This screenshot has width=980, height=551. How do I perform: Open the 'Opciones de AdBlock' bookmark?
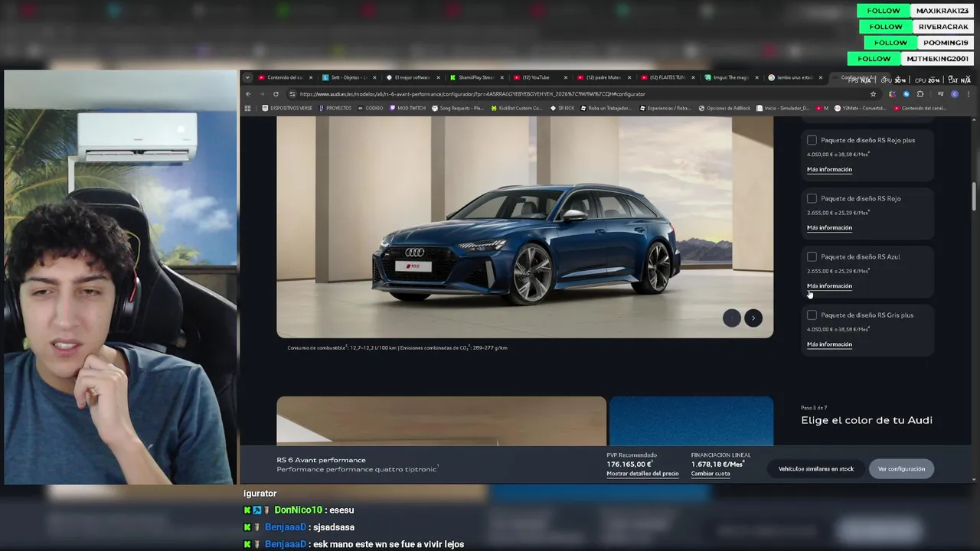724,109
